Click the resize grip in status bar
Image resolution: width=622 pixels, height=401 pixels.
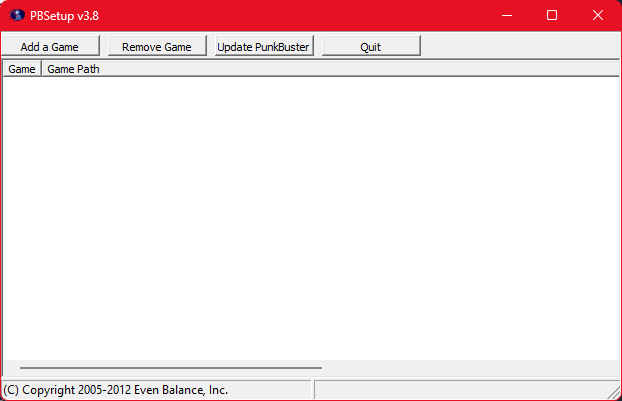[614, 392]
